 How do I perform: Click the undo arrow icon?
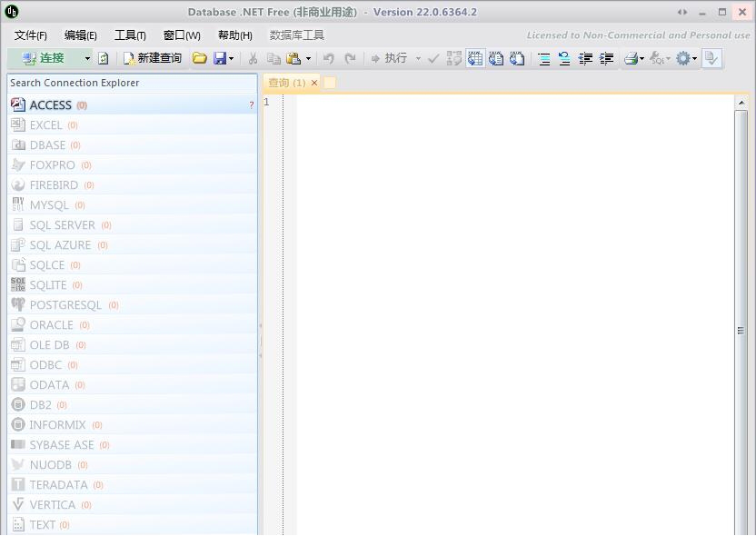coord(329,58)
